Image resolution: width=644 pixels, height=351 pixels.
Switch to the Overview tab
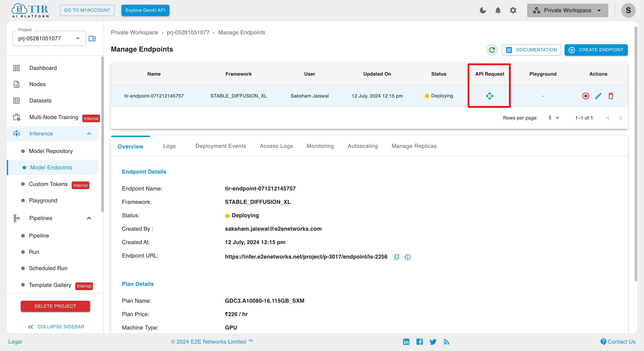coord(131,146)
